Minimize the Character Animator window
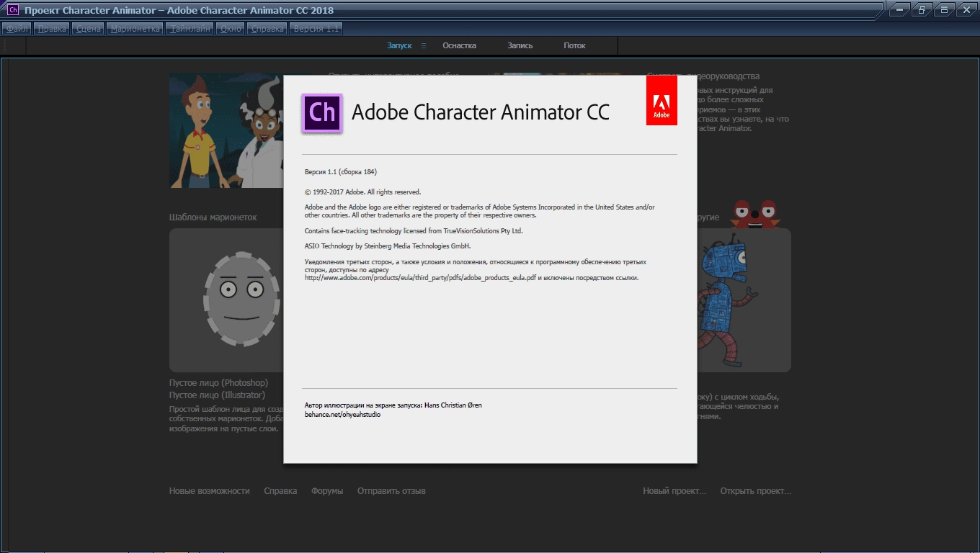980x553 pixels. tap(899, 9)
